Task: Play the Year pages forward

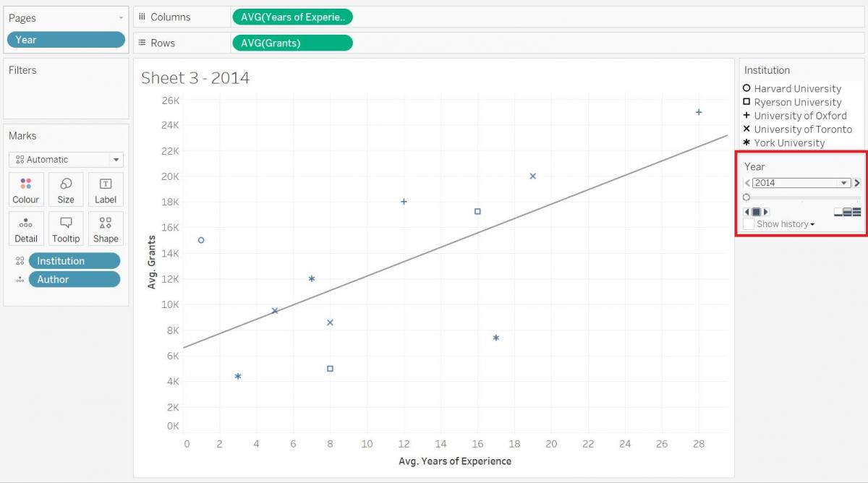Action: [x=766, y=212]
